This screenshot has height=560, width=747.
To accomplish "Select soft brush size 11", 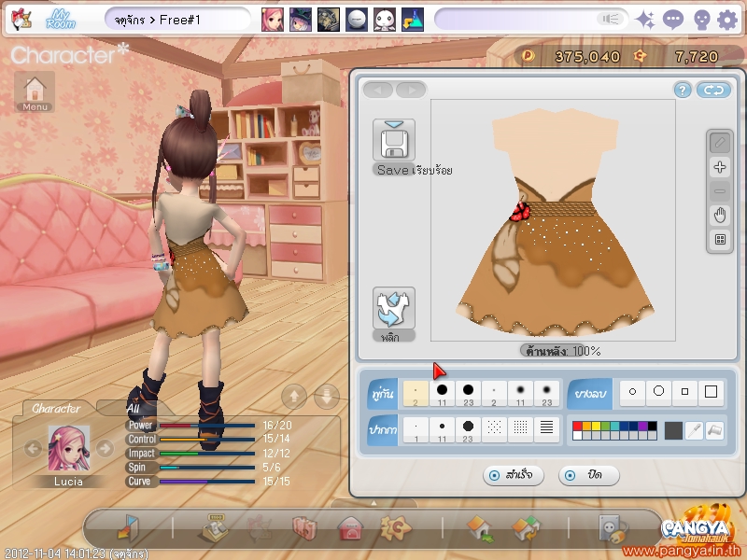I will tap(520, 394).
